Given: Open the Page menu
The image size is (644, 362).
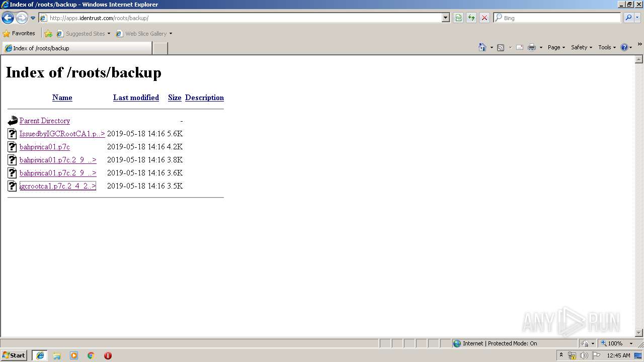Looking at the screenshot, I should coord(556,47).
